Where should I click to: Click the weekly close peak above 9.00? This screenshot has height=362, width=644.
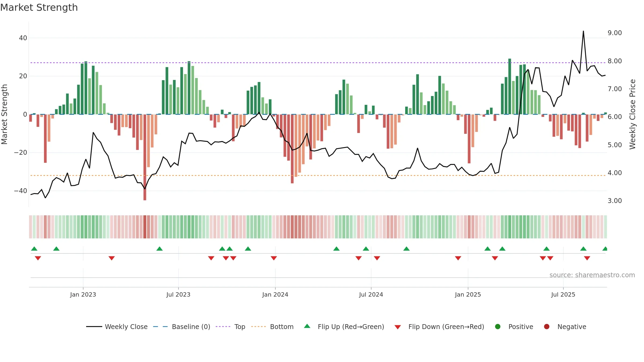coord(583,31)
